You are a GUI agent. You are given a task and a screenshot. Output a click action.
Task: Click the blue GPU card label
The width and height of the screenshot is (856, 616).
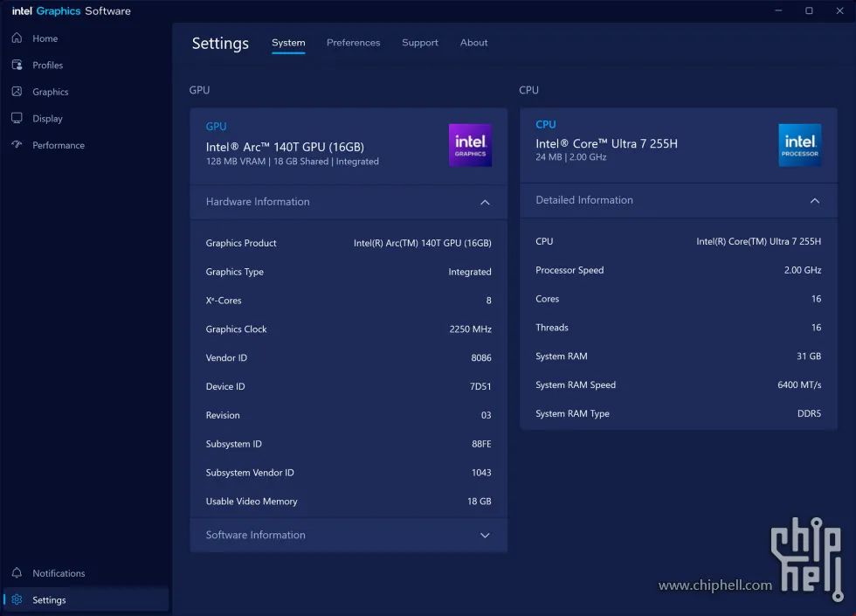click(217, 126)
